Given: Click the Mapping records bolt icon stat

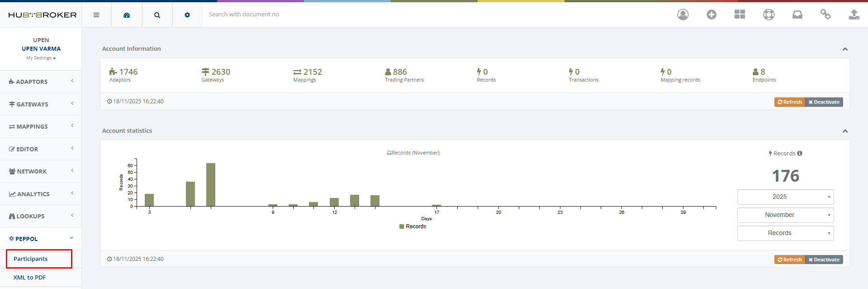Looking at the screenshot, I should [x=663, y=72].
